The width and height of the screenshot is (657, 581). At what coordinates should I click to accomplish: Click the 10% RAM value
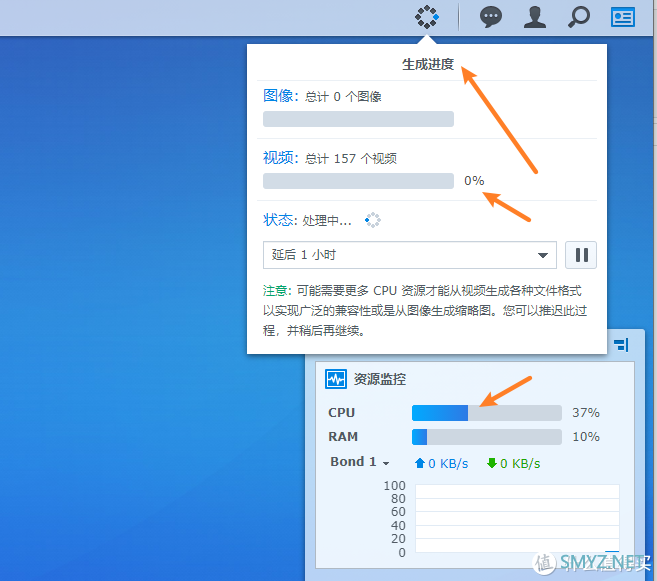tap(586, 437)
